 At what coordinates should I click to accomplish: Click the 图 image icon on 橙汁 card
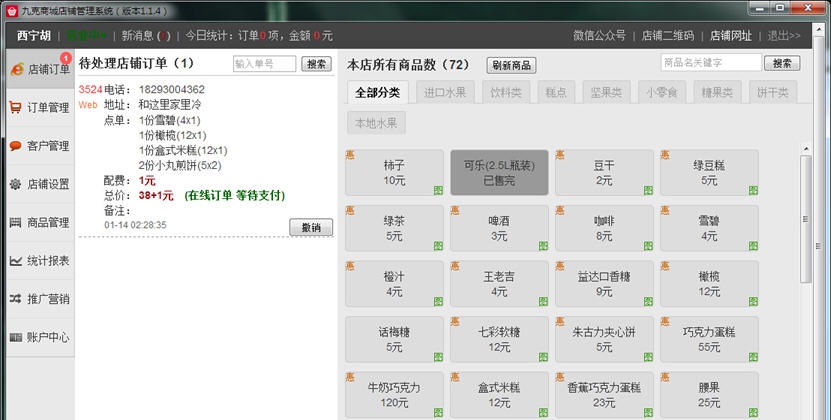438,302
